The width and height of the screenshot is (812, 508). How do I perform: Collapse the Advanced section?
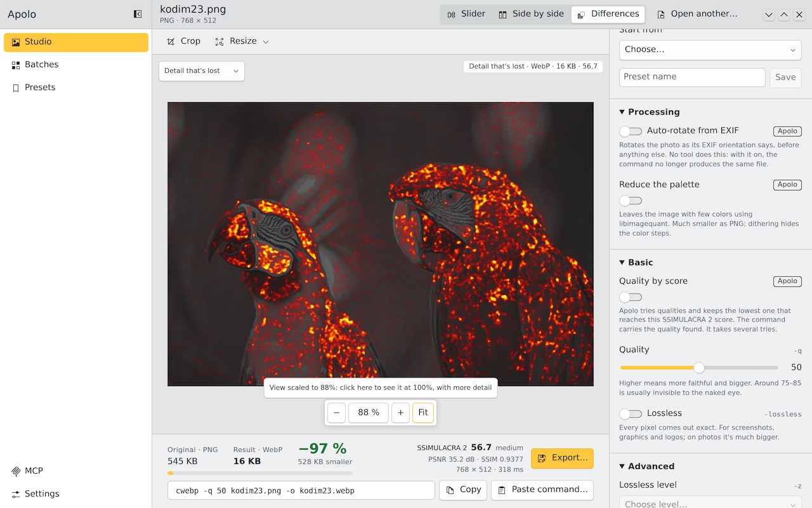(647, 466)
